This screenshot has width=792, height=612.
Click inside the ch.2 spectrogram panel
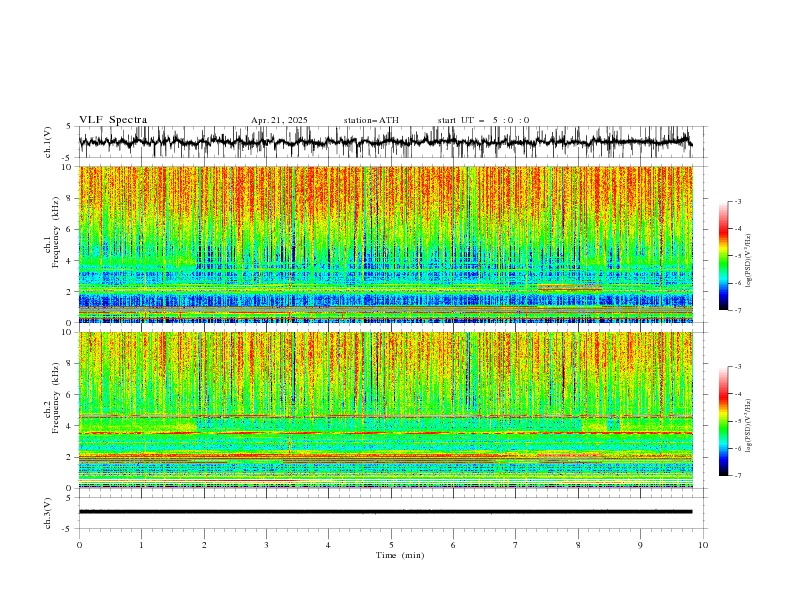[x=386, y=410]
